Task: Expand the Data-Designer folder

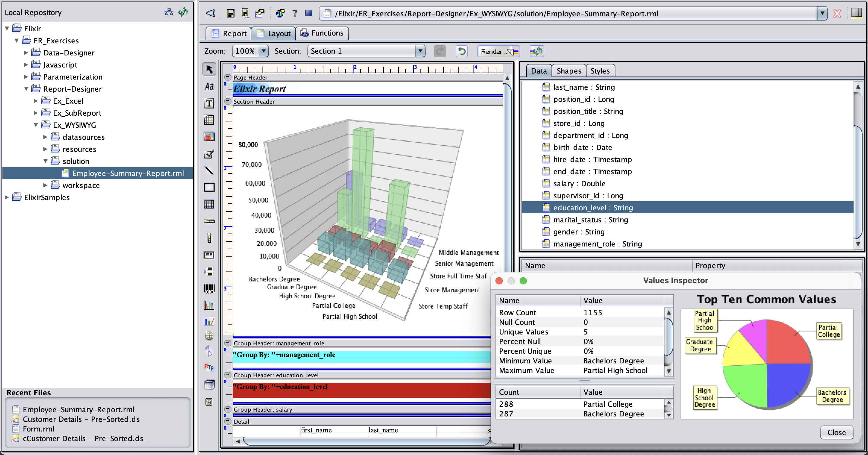Action: pyautogui.click(x=26, y=52)
